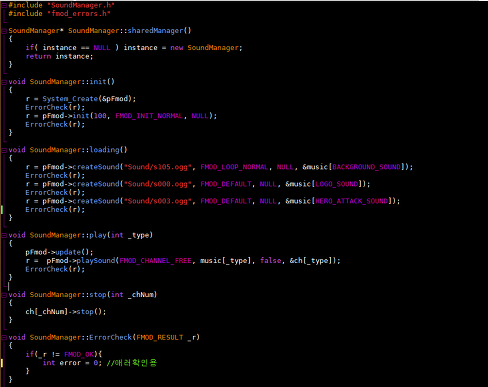Click the ErrorCheck(r) call after playSound
The height and width of the screenshot is (387, 488).
coord(55,269)
